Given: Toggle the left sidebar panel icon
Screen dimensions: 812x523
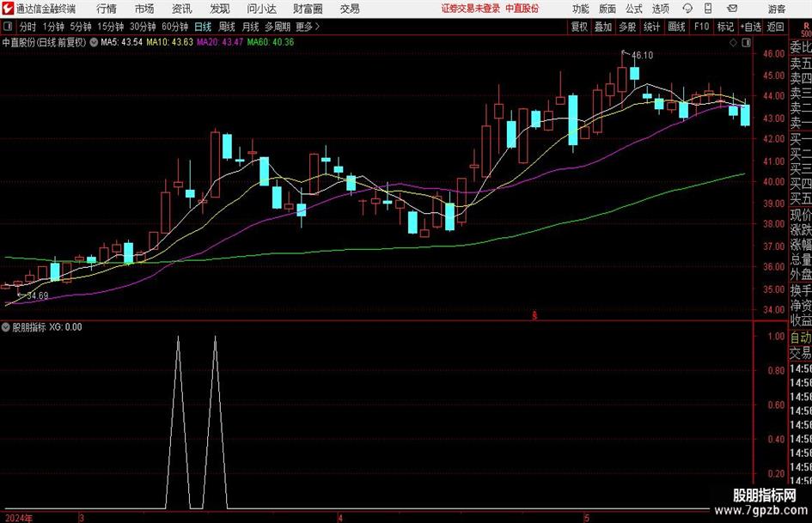Looking at the screenshot, I should tap(8, 27).
